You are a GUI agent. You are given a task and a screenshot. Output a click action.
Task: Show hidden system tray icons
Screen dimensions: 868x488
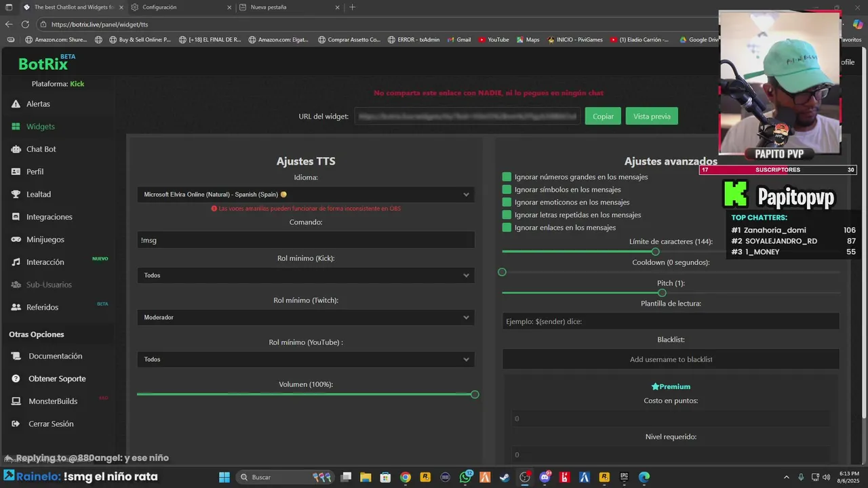pyautogui.click(x=787, y=477)
